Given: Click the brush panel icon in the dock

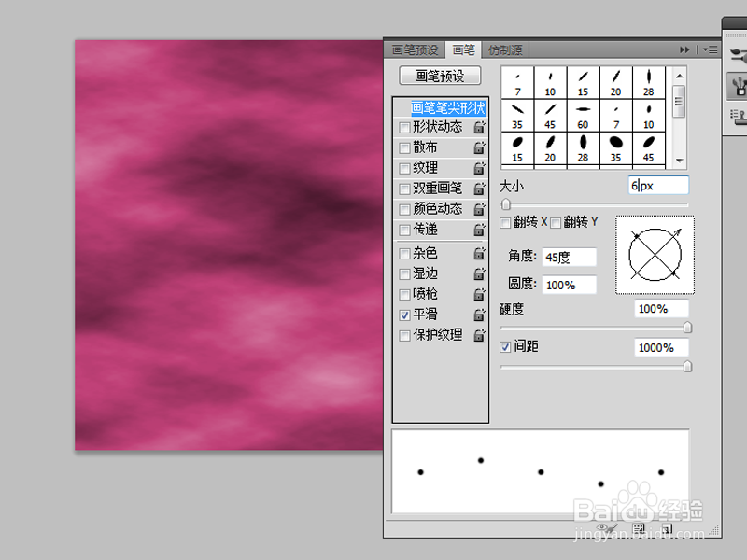Looking at the screenshot, I should pyautogui.click(x=739, y=86).
